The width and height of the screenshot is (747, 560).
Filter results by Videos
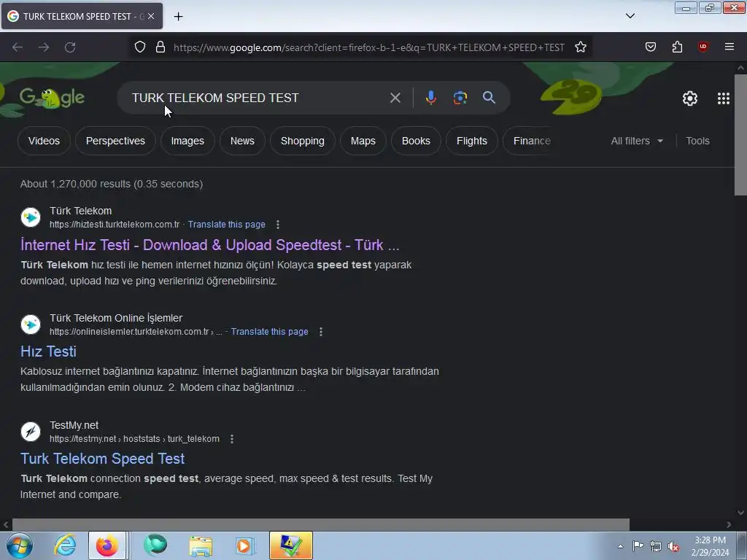pyautogui.click(x=44, y=141)
